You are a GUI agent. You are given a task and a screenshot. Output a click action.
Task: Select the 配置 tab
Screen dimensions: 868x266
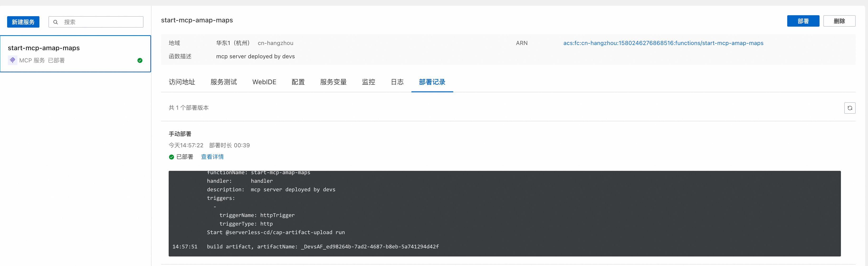(298, 82)
